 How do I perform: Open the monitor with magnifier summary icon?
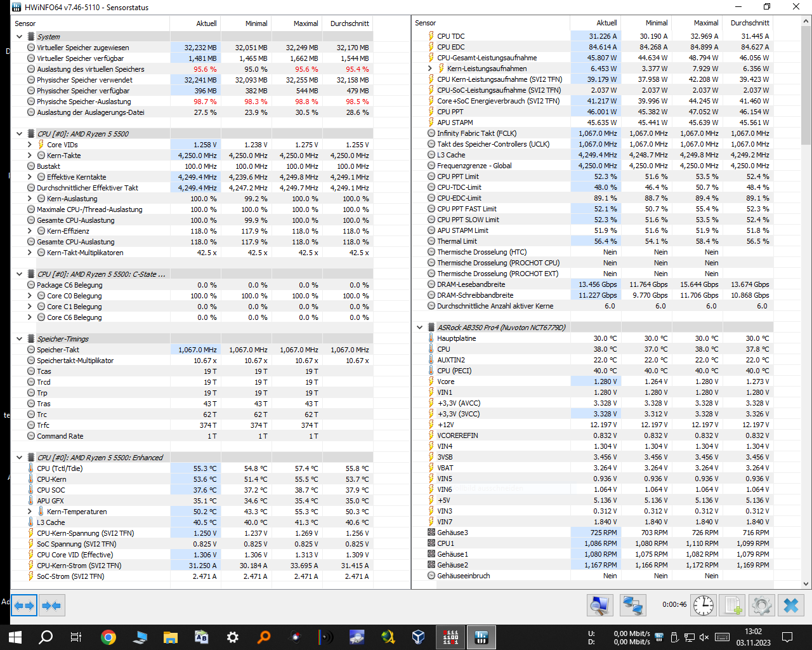[599, 606]
